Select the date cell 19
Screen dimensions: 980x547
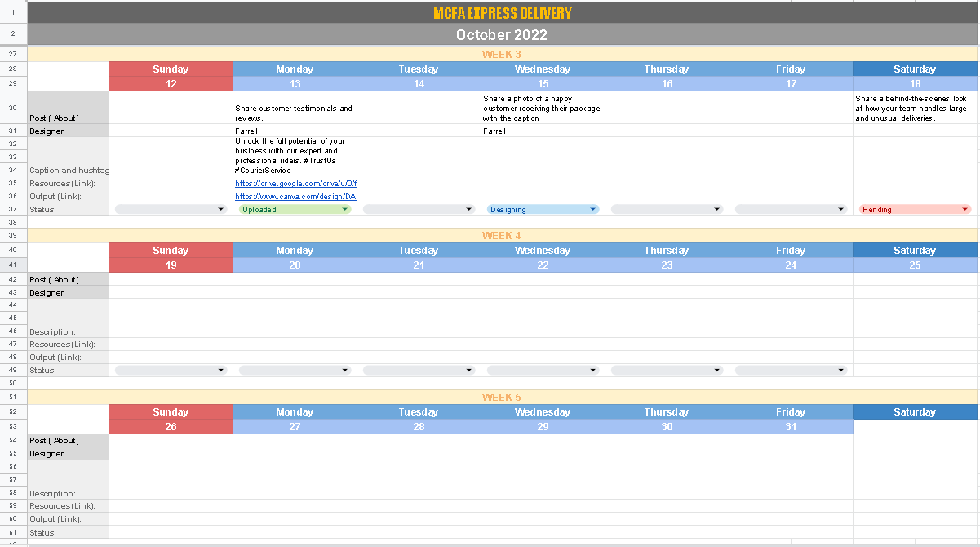point(171,265)
